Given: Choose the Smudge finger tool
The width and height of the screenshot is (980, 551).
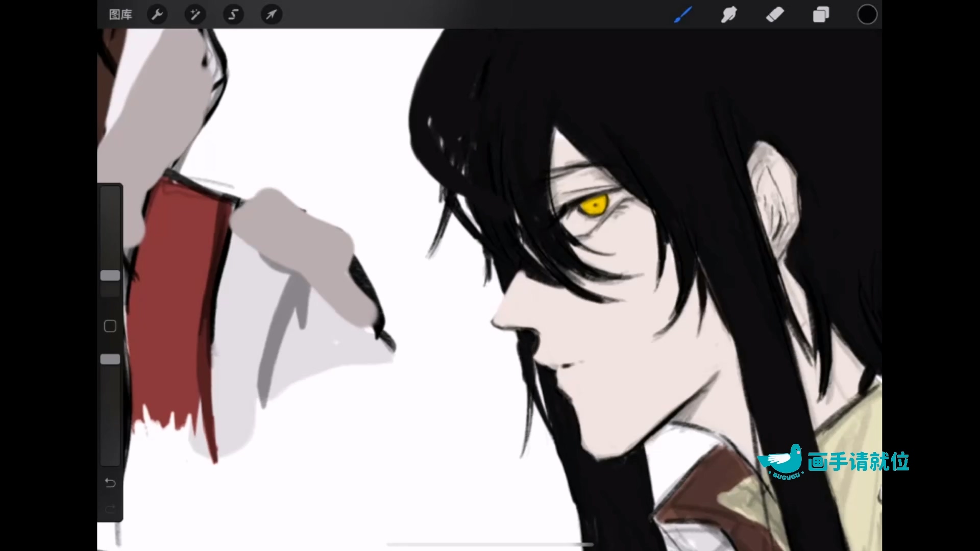Looking at the screenshot, I should (x=729, y=14).
